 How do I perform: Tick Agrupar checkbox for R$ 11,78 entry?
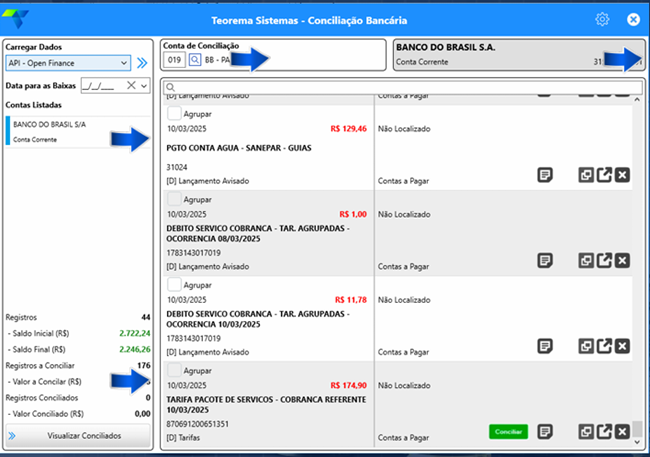(x=174, y=285)
